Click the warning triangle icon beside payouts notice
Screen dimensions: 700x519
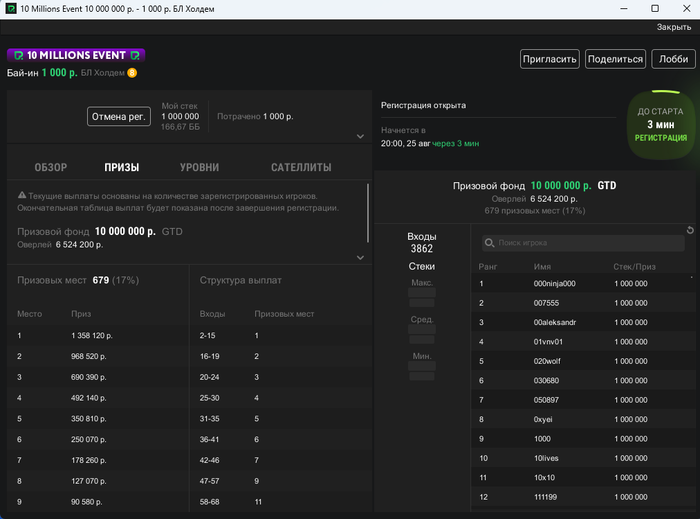pyautogui.click(x=21, y=195)
